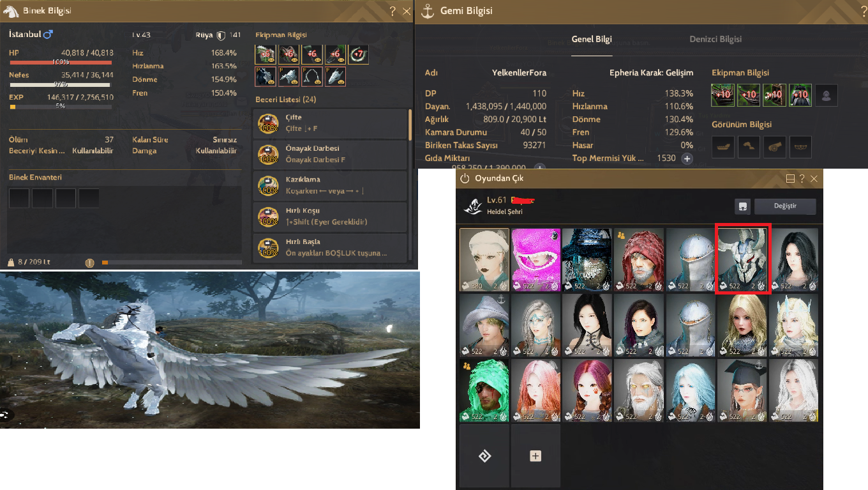
Task: Click the Kazıklama skill icon
Action: 268,186
